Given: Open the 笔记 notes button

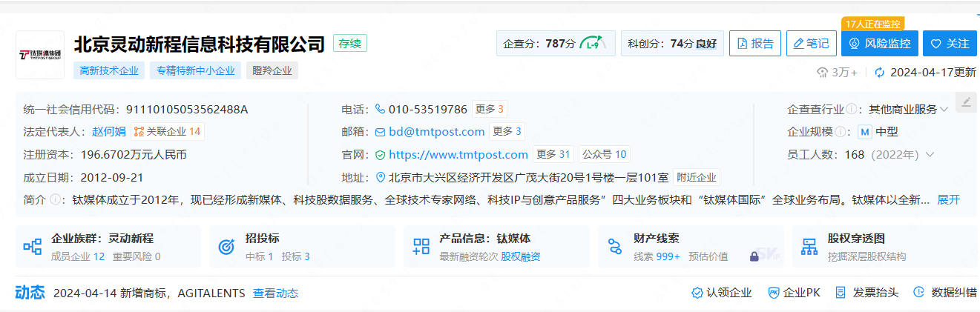Looking at the screenshot, I should [x=811, y=43].
